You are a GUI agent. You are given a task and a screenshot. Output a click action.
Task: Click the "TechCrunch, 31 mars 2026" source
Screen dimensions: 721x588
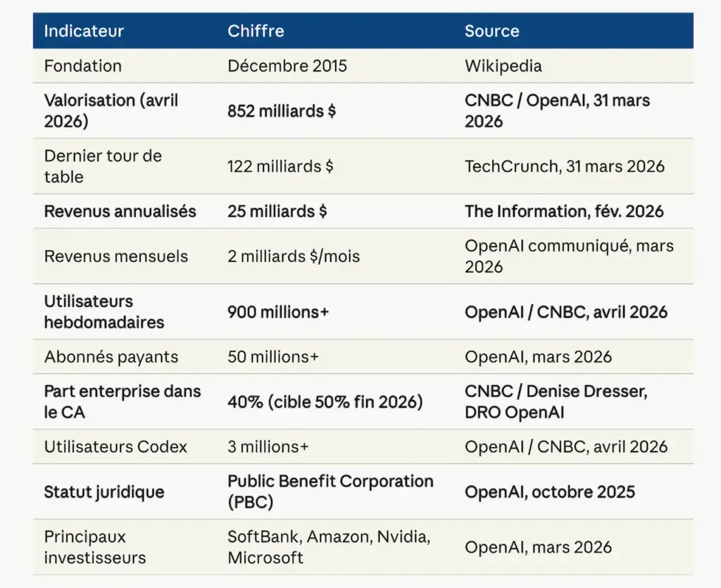point(564,166)
